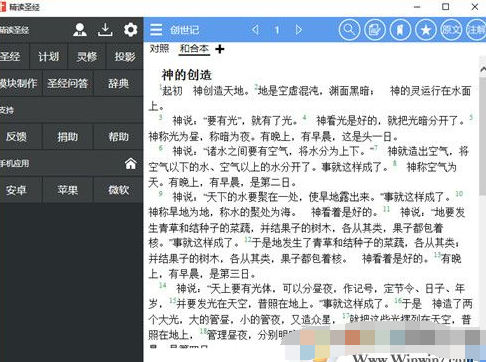Open the user account icon
486x362 pixels.
(80, 30)
